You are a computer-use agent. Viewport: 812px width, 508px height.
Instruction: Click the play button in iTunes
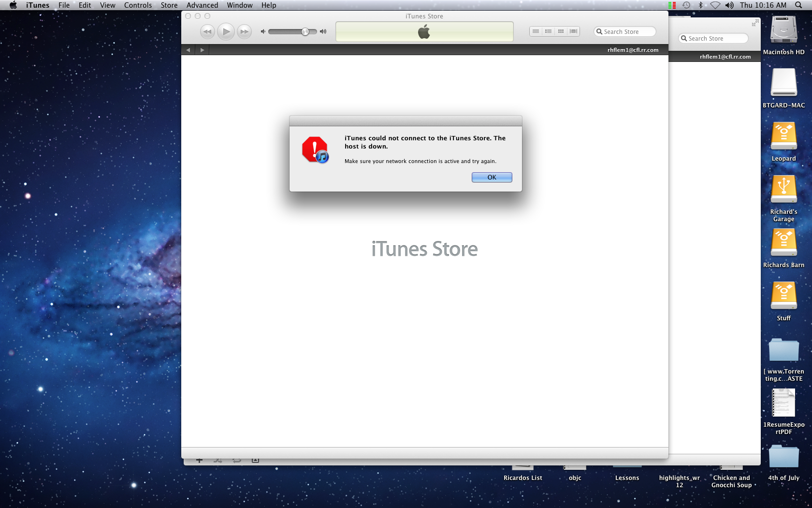coord(226,31)
